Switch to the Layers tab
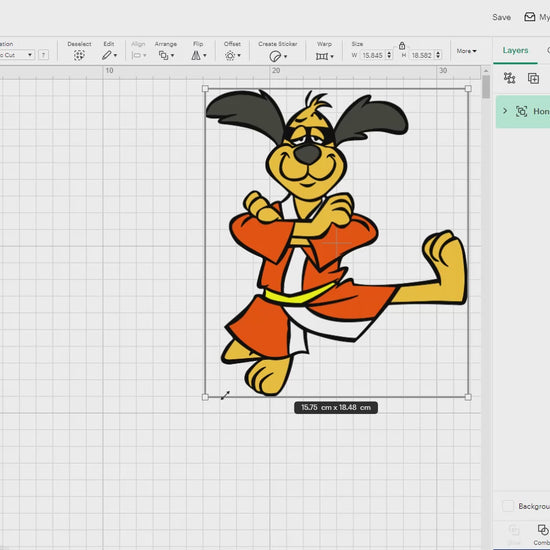 (515, 51)
